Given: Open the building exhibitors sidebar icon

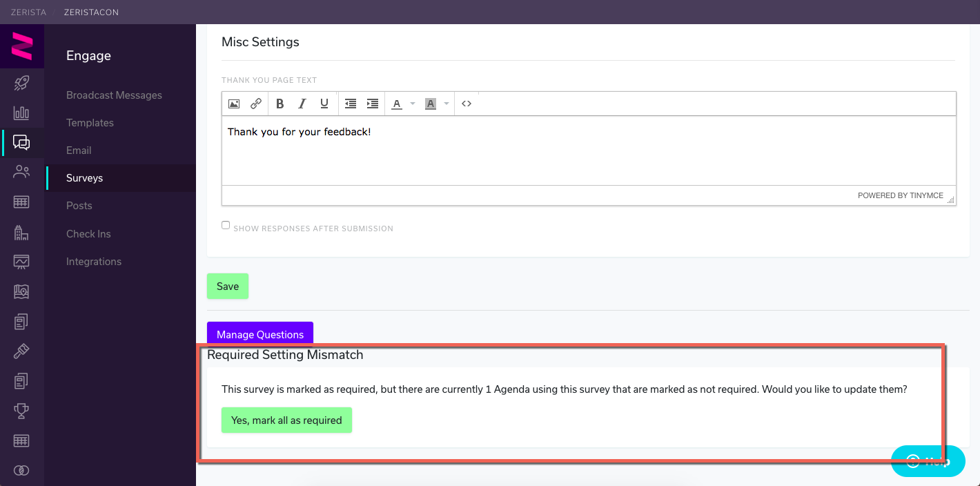Looking at the screenshot, I should pyautogui.click(x=21, y=233).
